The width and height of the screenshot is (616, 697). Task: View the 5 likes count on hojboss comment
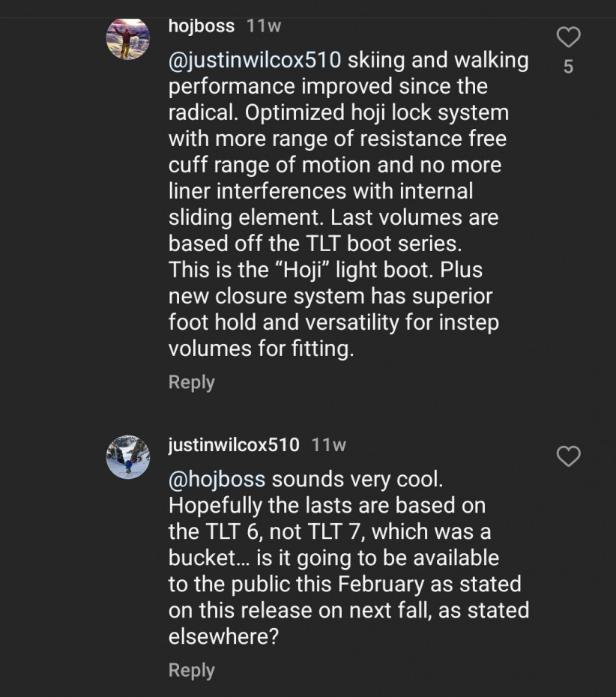(568, 67)
